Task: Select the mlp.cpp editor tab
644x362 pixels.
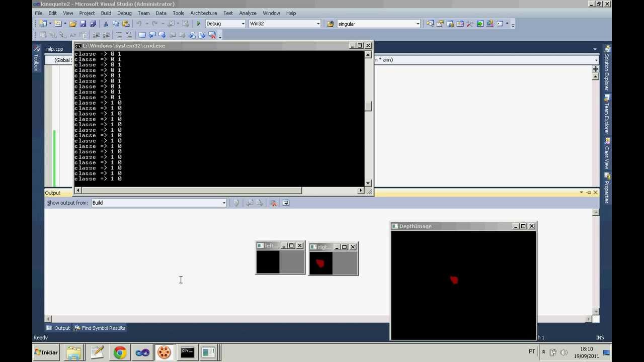Action: [55, 49]
